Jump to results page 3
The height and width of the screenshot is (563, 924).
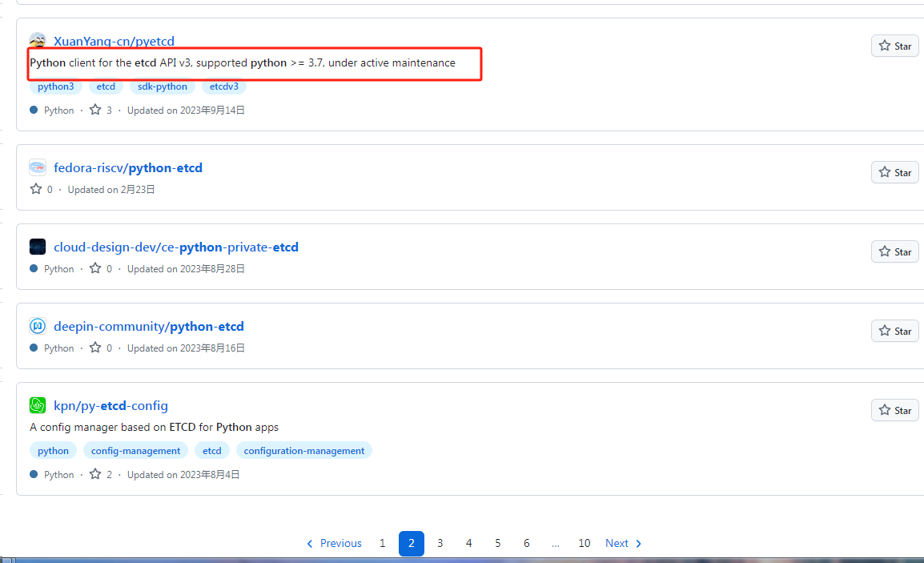click(440, 544)
